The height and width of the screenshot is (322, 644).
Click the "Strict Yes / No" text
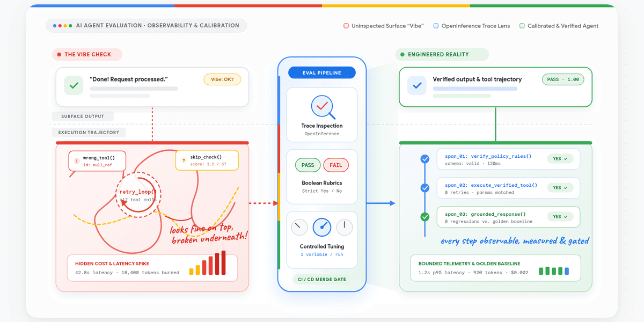[322, 191]
